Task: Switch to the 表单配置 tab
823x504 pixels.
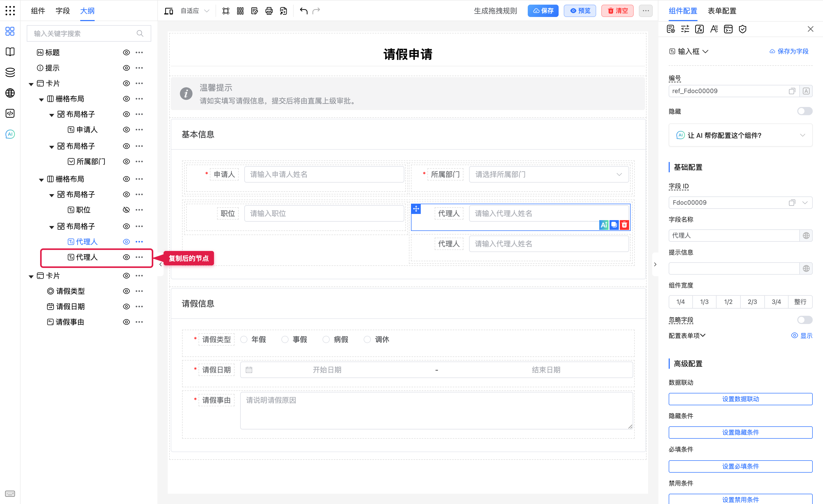Action: coord(722,11)
